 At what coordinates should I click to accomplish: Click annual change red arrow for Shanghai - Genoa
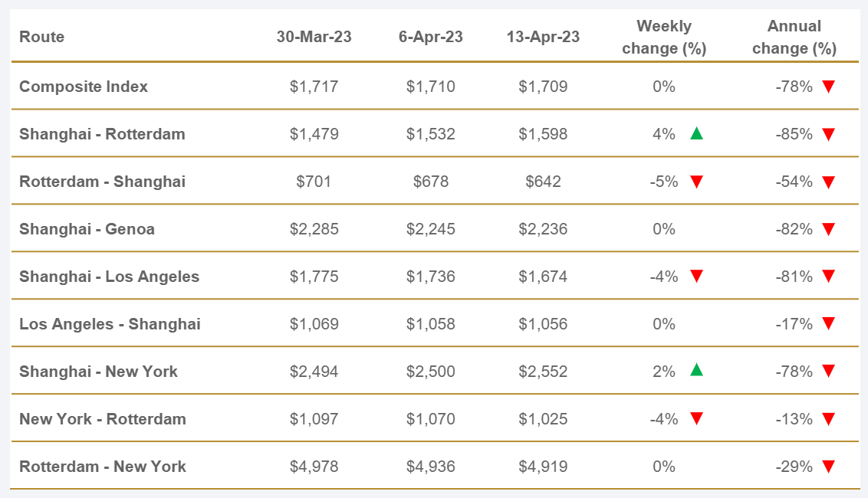click(828, 229)
